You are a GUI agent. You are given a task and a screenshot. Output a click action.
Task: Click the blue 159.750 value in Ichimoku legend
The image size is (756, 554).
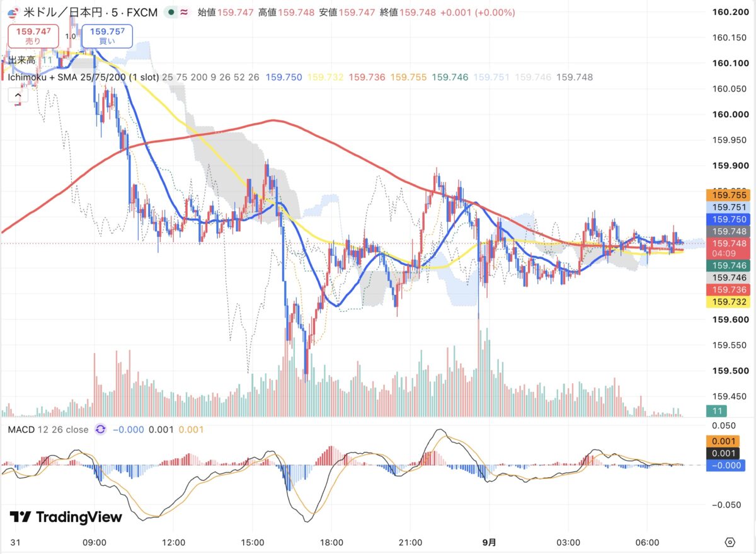(x=284, y=77)
